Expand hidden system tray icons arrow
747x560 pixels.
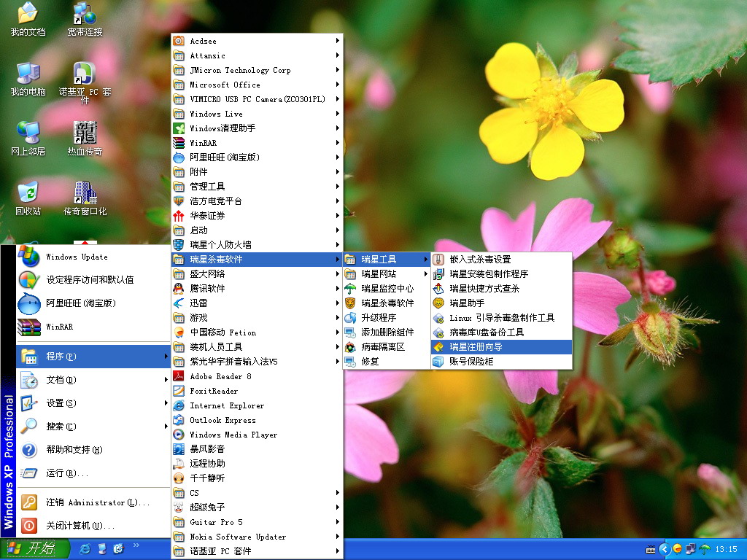[664, 549]
